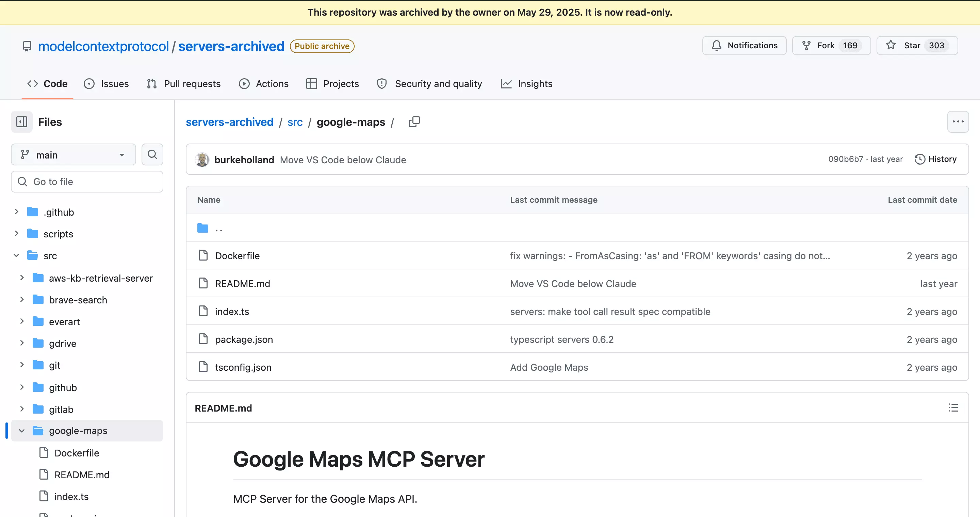The height and width of the screenshot is (517, 980).
Task: Open 'Add Google Maps' commit message
Action: click(x=549, y=367)
